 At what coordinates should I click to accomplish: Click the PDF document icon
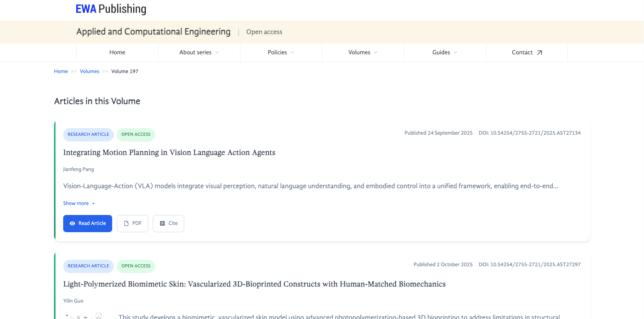126,223
